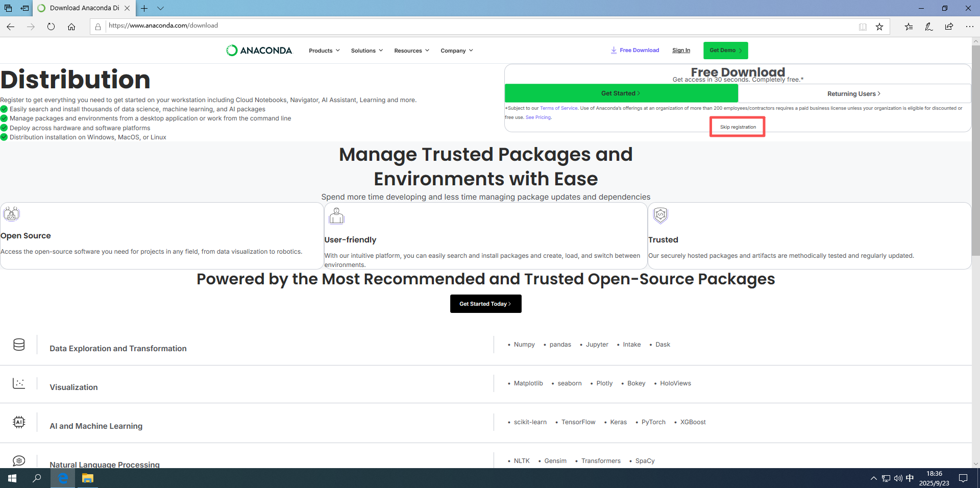Click the User-friendly person icon
This screenshot has height=488, width=980.
[336, 216]
